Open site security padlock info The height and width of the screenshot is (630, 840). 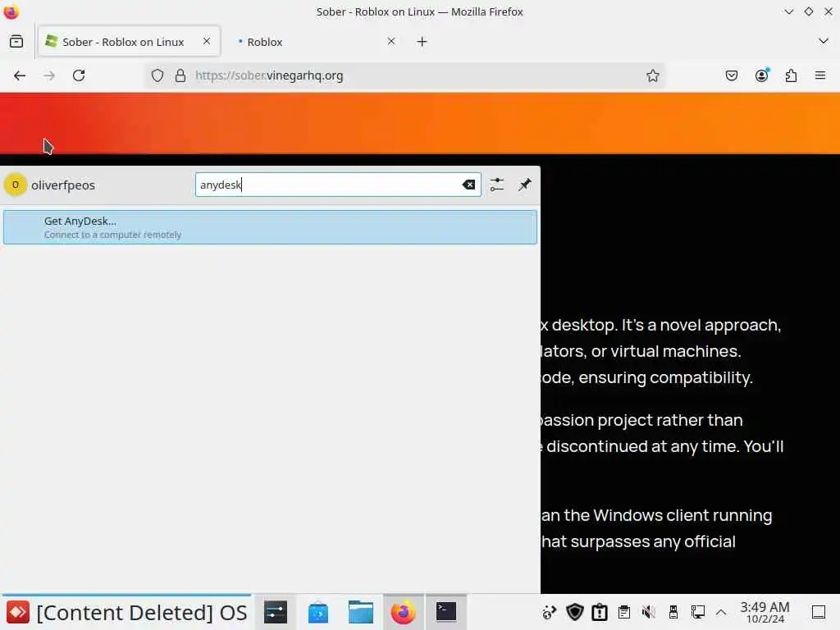point(180,75)
